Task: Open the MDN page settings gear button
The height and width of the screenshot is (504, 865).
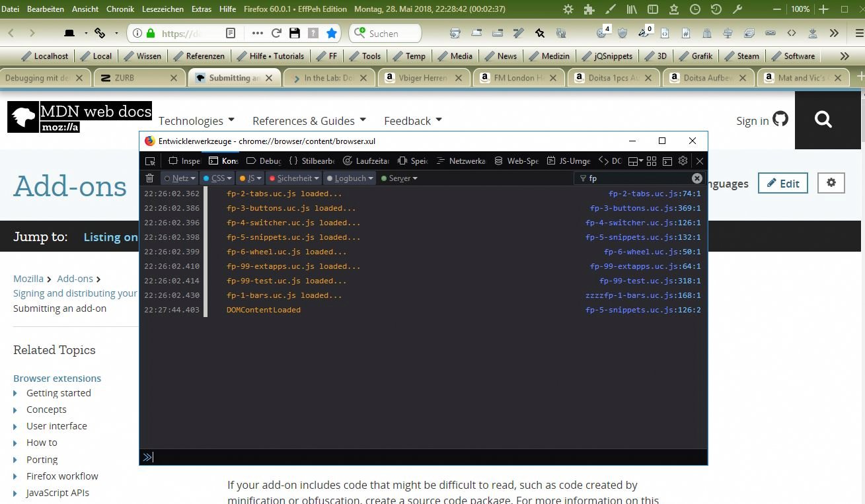Action: [x=831, y=183]
